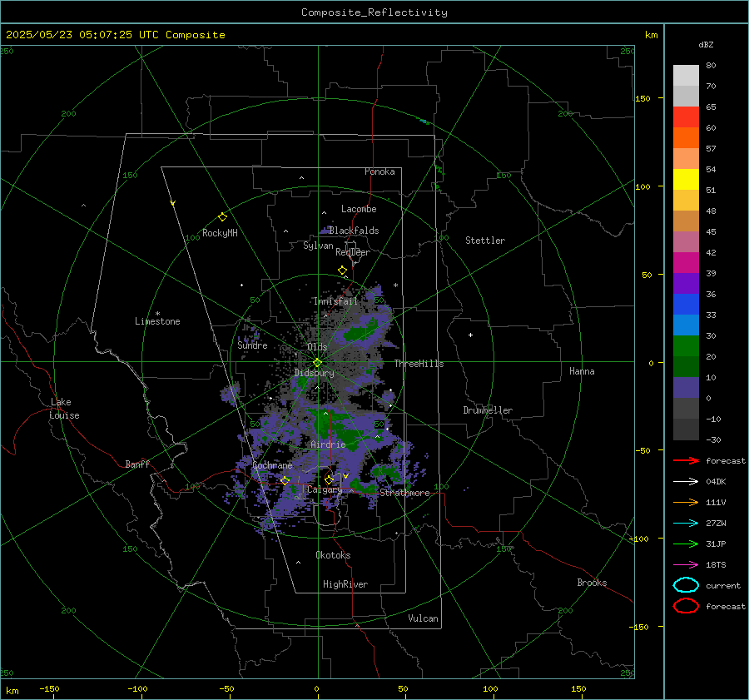Click the Lacombe town label
Image resolution: width=749 pixels, height=700 pixels.
pos(359,209)
